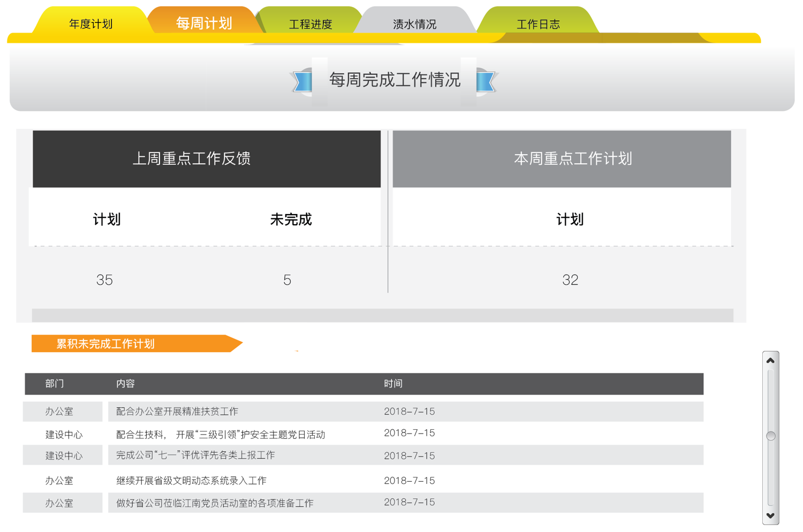The width and height of the screenshot is (803, 532).
Task: Click date 2018-7-15 in 党员活动室 row
Action: 410,502
